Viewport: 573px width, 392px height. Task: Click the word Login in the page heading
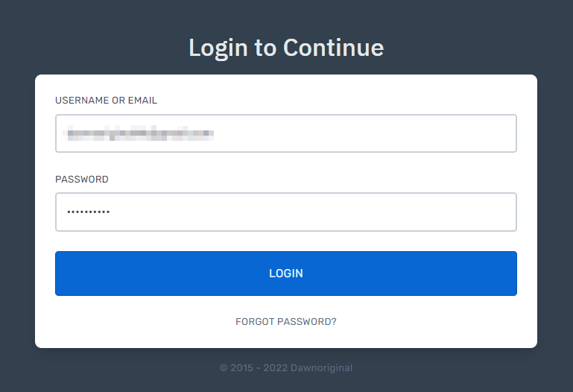(x=218, y=48)
